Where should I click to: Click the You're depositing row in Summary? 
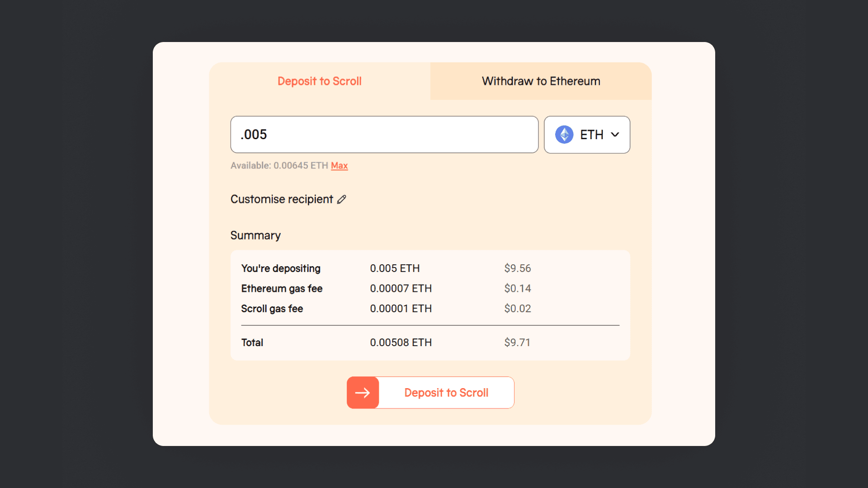tap(280, 268)
